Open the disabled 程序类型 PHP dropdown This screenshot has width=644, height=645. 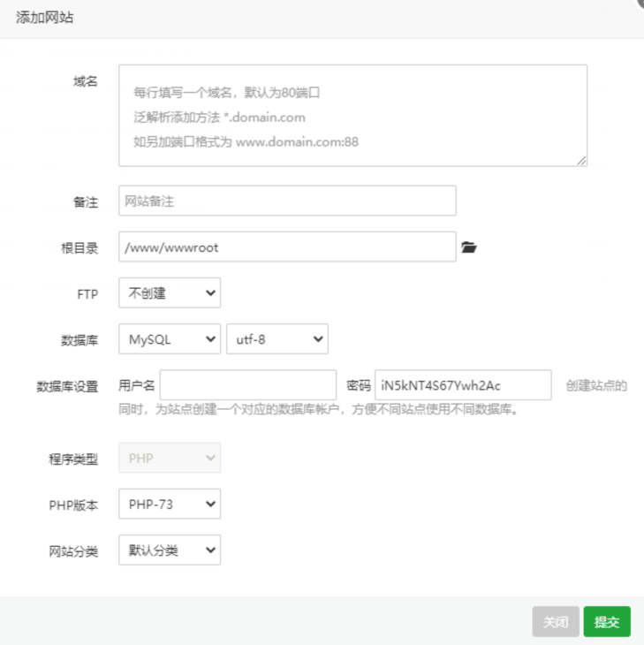pyautogui.click(x=170, y=458)
